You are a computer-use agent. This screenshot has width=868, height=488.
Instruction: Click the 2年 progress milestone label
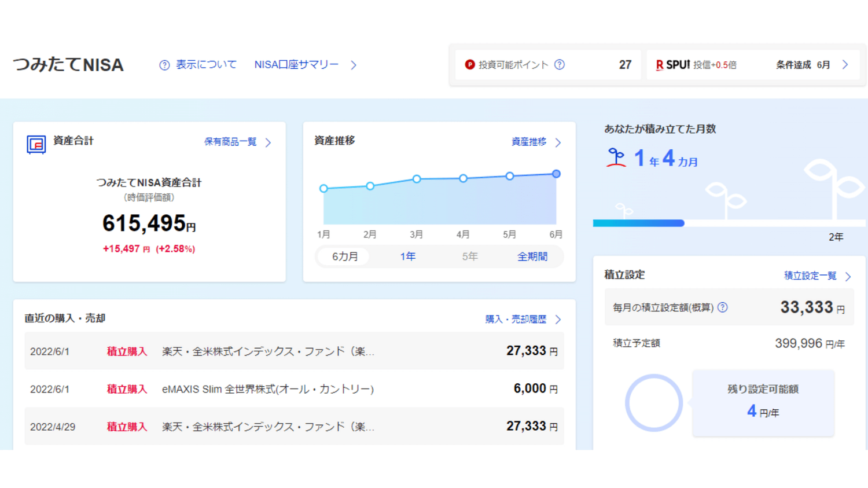coord(836,237)
